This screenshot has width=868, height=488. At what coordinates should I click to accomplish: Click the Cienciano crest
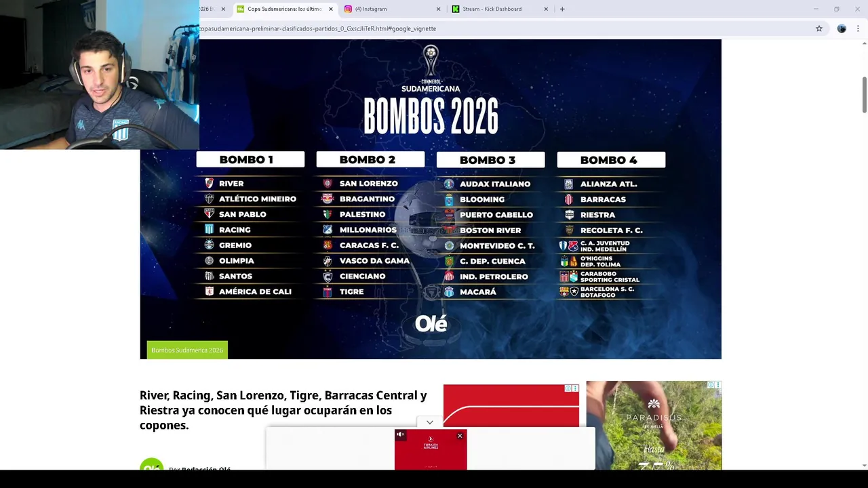click(x=328, y=277)
